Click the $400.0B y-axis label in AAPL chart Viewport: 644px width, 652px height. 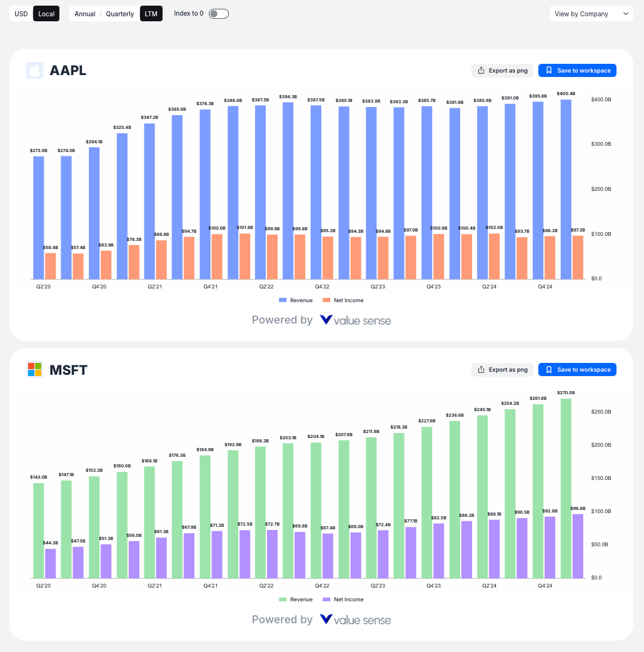(601, 99)
